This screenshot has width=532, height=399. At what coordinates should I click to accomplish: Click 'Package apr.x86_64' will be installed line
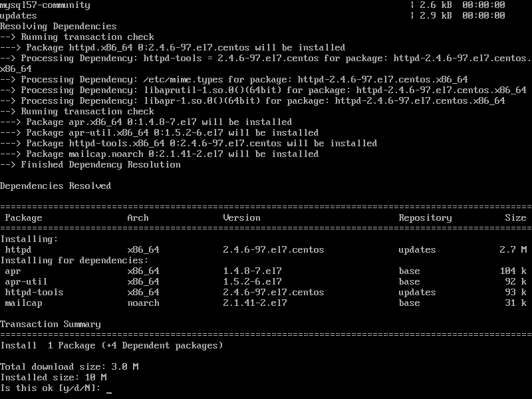pos(146,122)
